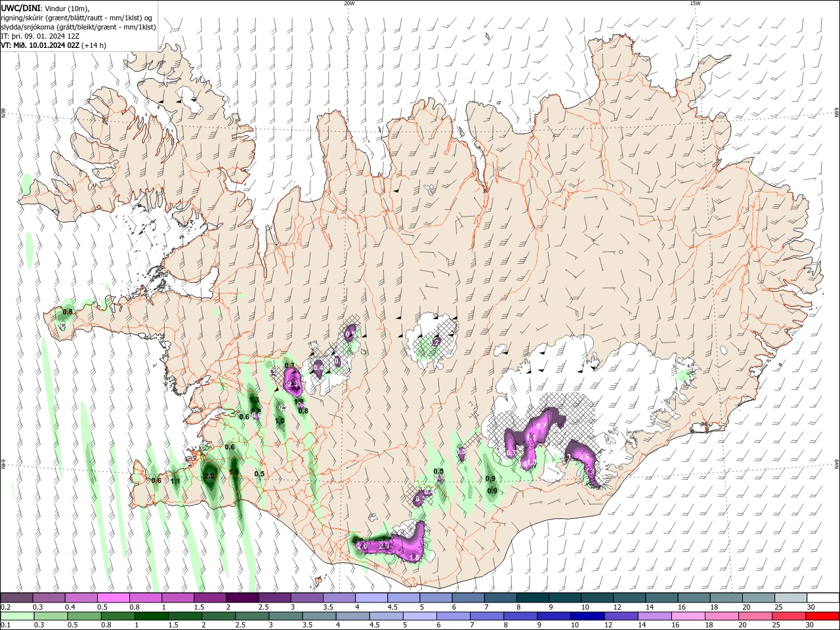
Task: Click the '0.2' label in the upper legend
Action: [5, 607]
